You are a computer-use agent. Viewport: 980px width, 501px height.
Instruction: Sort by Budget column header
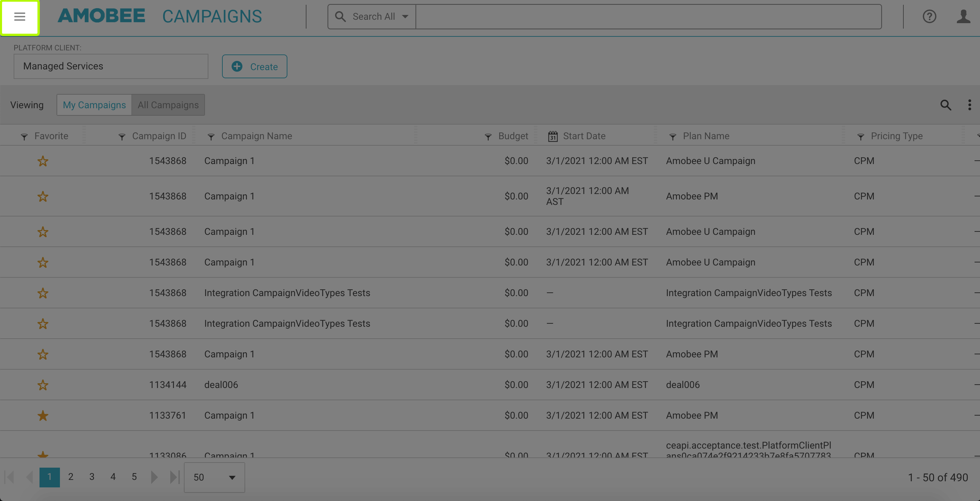513,136
